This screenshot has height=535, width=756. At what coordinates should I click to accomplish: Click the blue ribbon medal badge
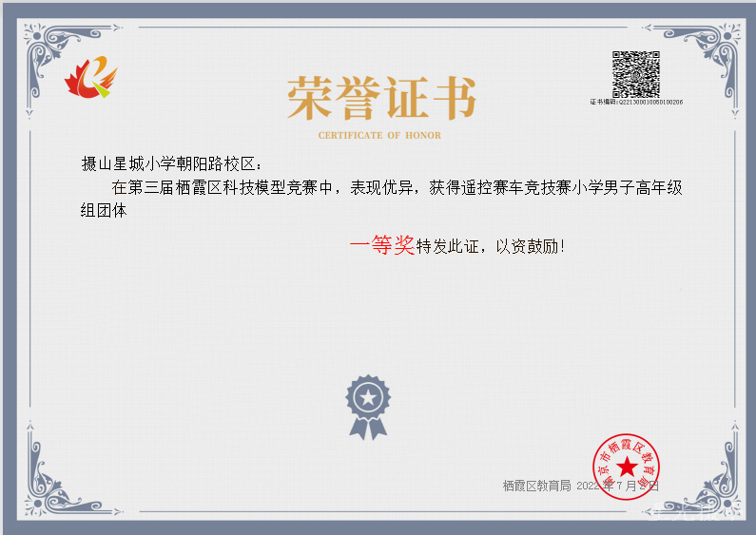[368, 408]
